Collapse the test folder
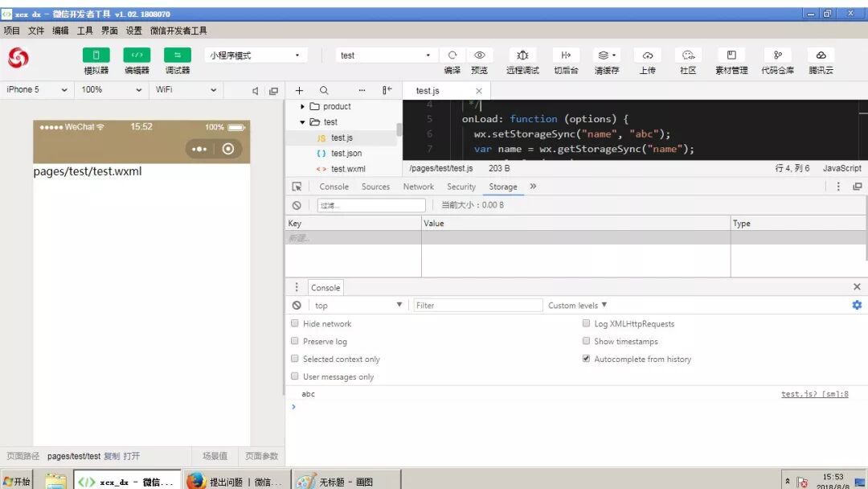This screenshot has height=489, width=868. point(302,121)
